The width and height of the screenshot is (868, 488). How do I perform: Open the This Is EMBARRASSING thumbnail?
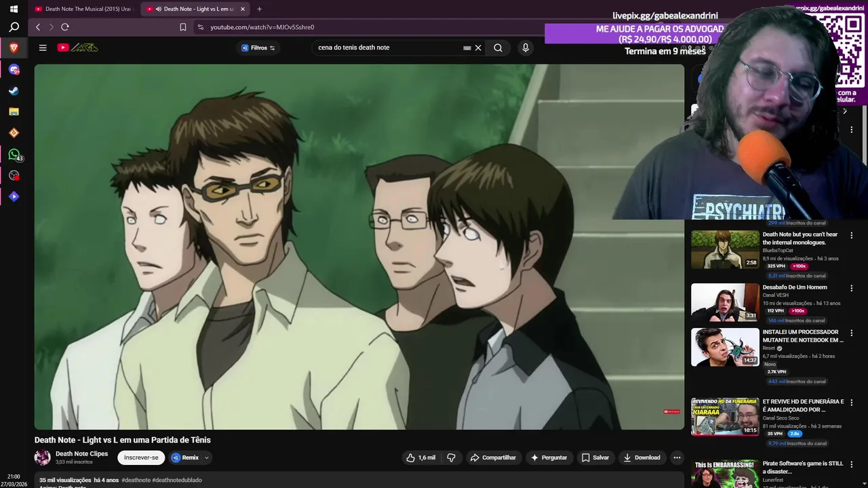[725, 474]
